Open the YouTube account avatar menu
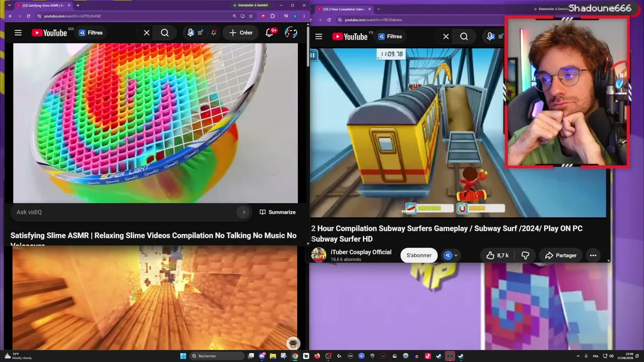 click(x=291, y=33)
